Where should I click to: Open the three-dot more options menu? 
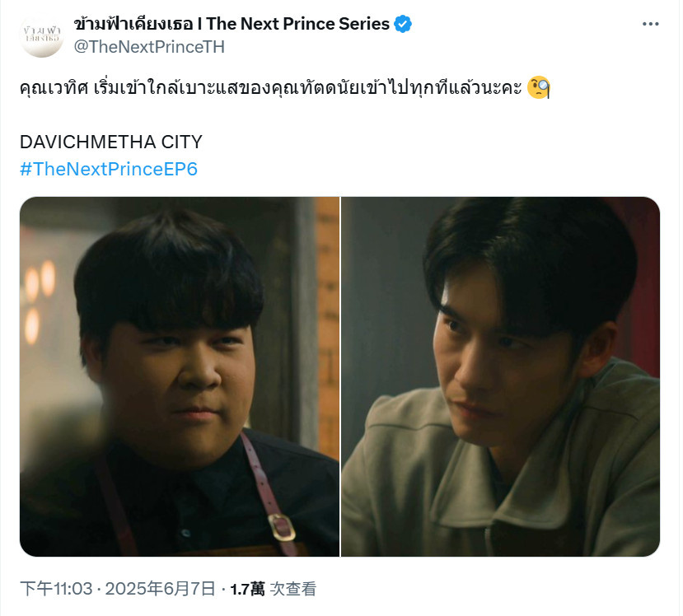tap(651, 25)
